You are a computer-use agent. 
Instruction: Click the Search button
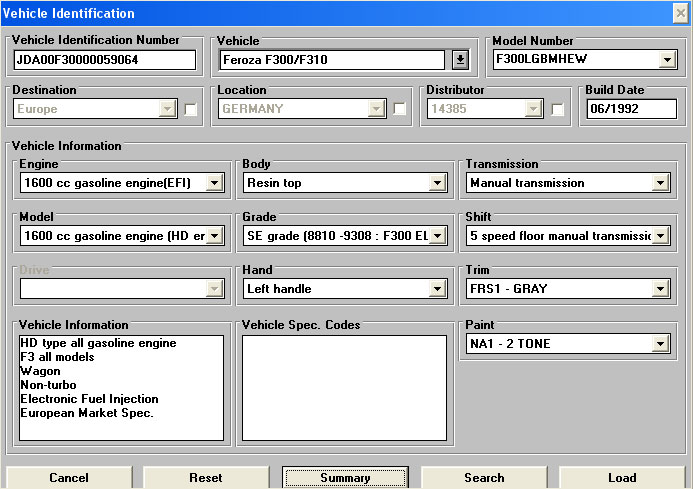coord(484,478)
